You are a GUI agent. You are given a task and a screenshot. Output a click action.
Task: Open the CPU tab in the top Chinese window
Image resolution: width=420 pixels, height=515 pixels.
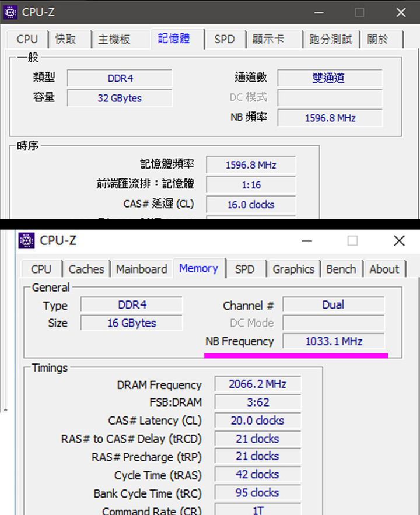tap(27, 40)
